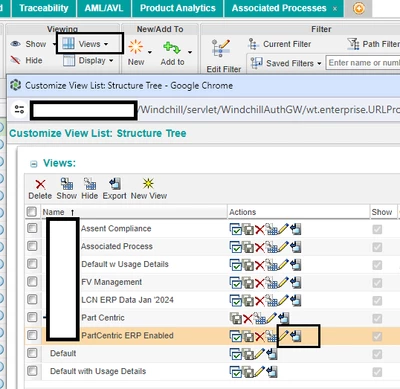
Task: Edit PartCentric ERP Enabled with pencil icon
Action: pos(283,336)
